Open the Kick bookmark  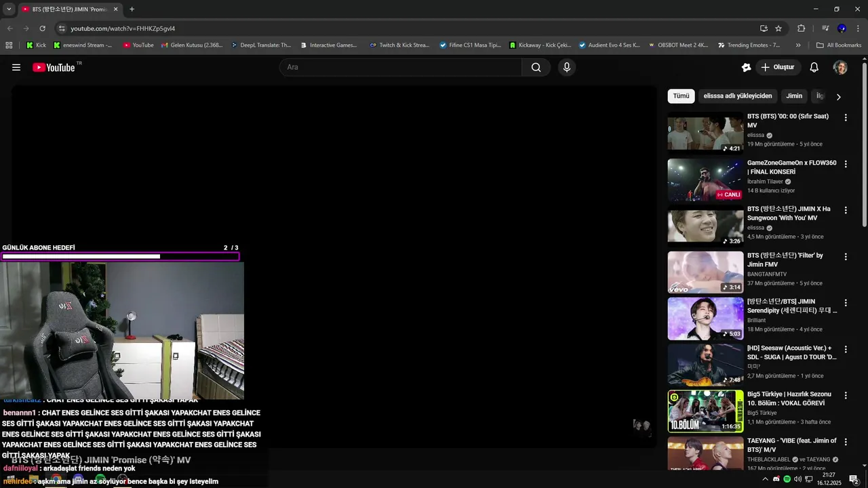(x=37, y=45)
